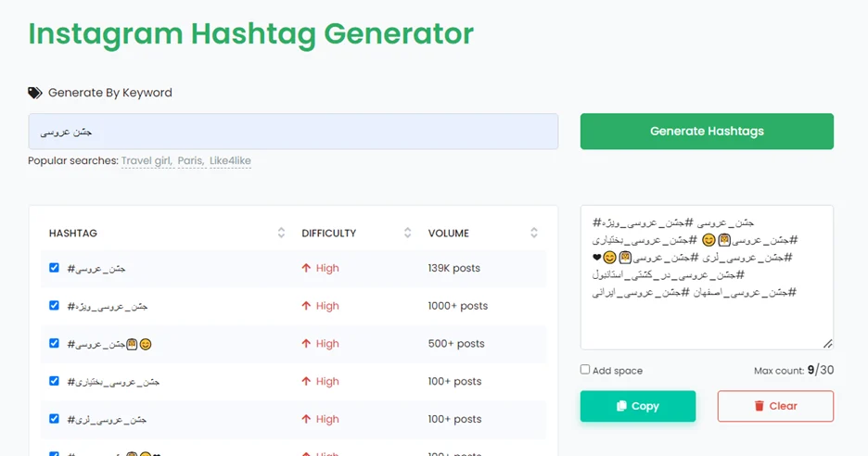Click the resize grip of the hashtags textarea
Viewport: 868px width, 456px height.
(827, 344)
